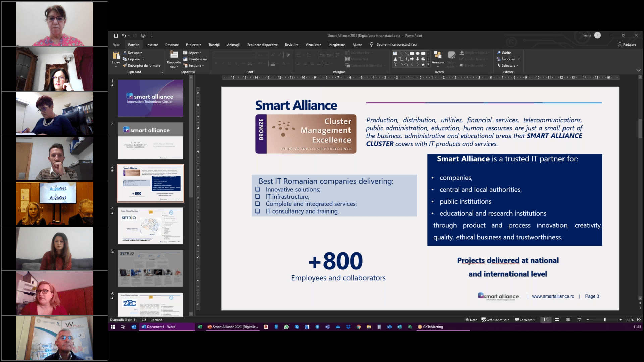Click the zoom slider handle
This screenshot has height=362, width=644.
point(605,320)
